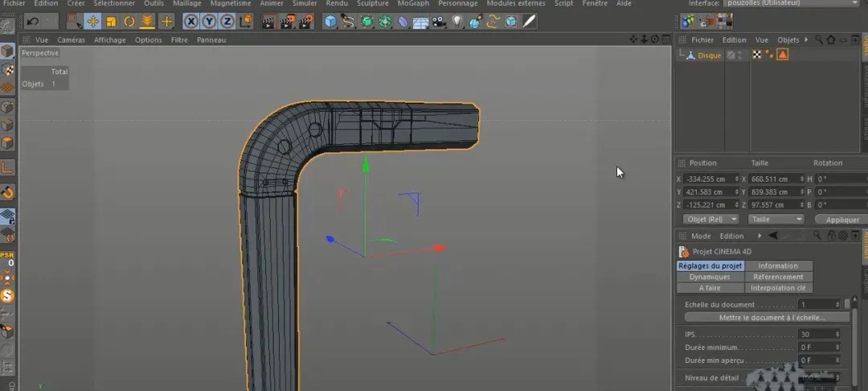Click the Undo arrow icon
Viewport: 868px width, 391px height.
tap(33, 22)
